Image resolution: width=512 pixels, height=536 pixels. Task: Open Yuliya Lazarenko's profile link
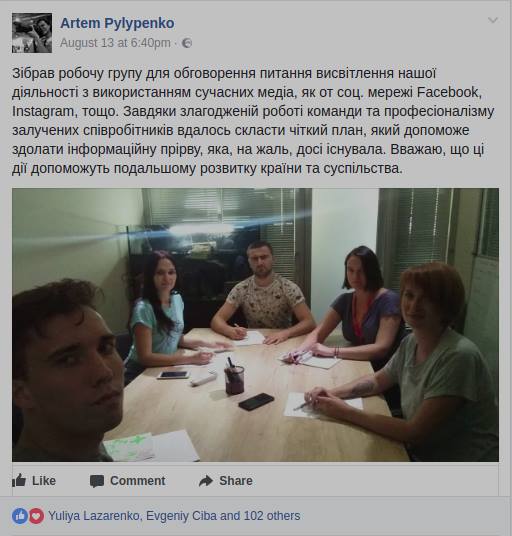pos(94,516)
